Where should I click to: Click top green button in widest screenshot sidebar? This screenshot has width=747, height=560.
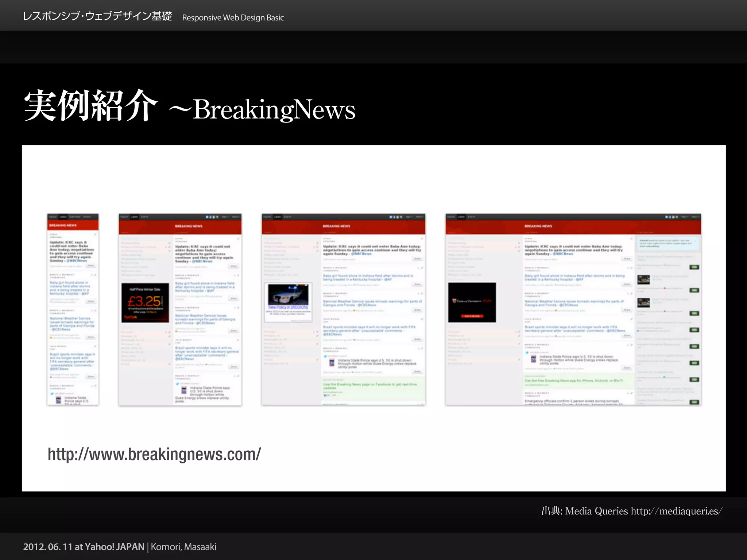click(694, 267)
